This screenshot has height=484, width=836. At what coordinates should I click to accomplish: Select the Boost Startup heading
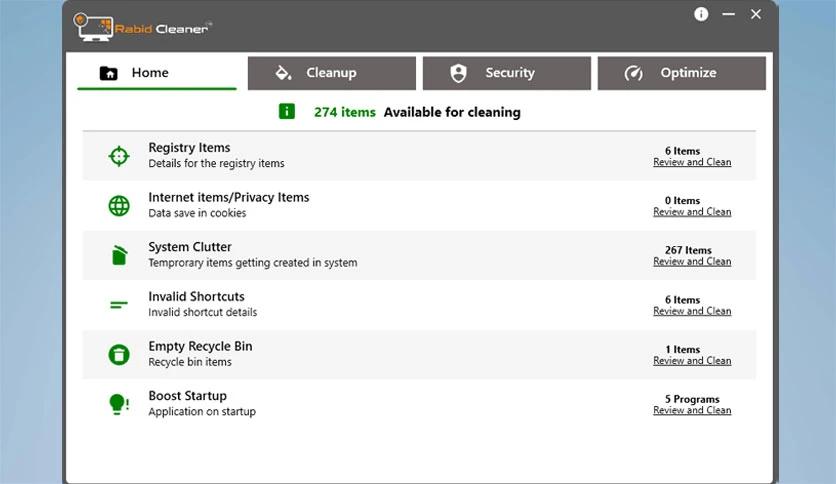pos(188,396)
